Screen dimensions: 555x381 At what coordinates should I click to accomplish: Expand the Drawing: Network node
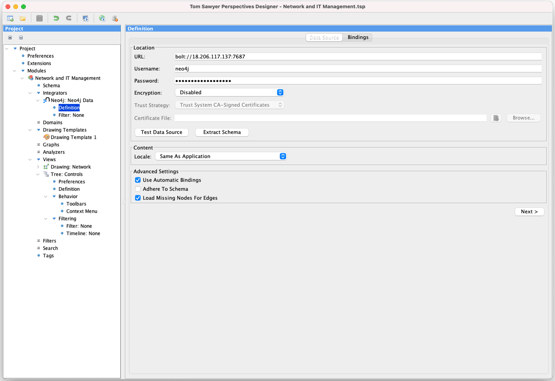point(38,167)
